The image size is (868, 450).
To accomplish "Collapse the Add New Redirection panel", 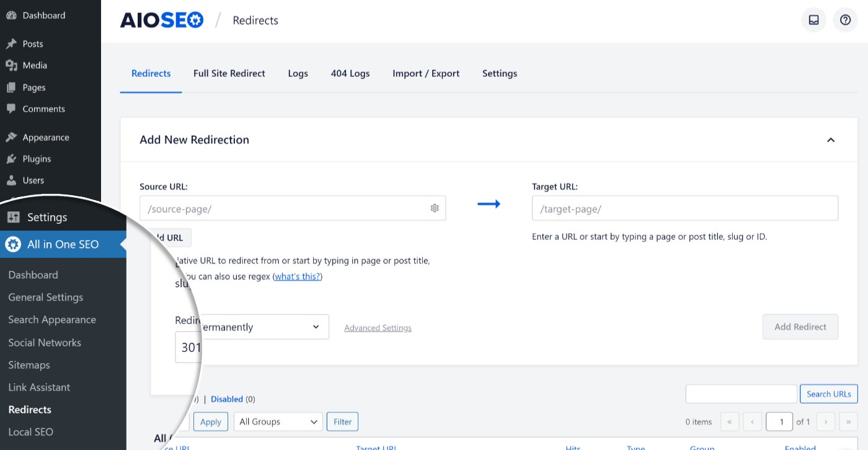I will pos(831,140).
